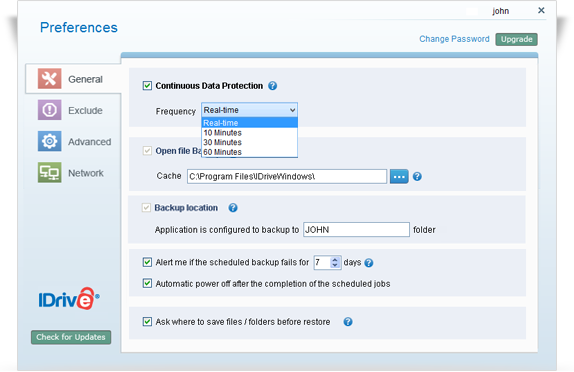The image size is (574, 372).
Task: Open help icon after days spinner
Action: click(x=369, y=263)
